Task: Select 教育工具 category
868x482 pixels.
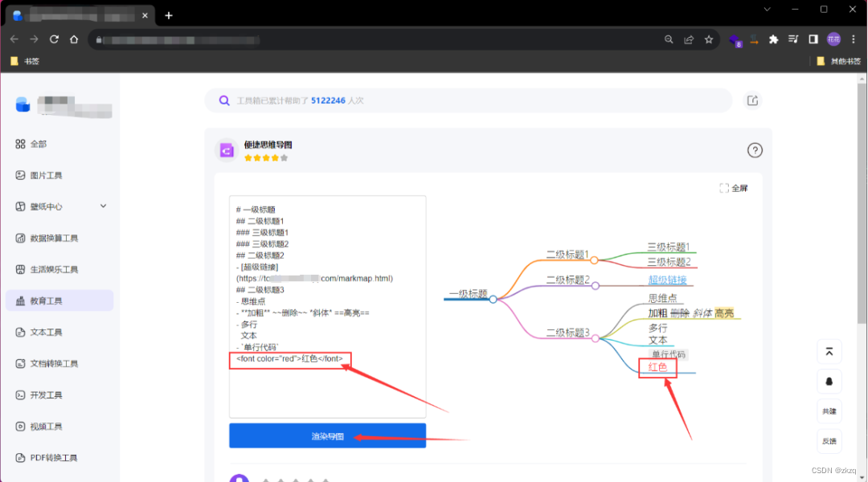Action: [x=59, y=301]
